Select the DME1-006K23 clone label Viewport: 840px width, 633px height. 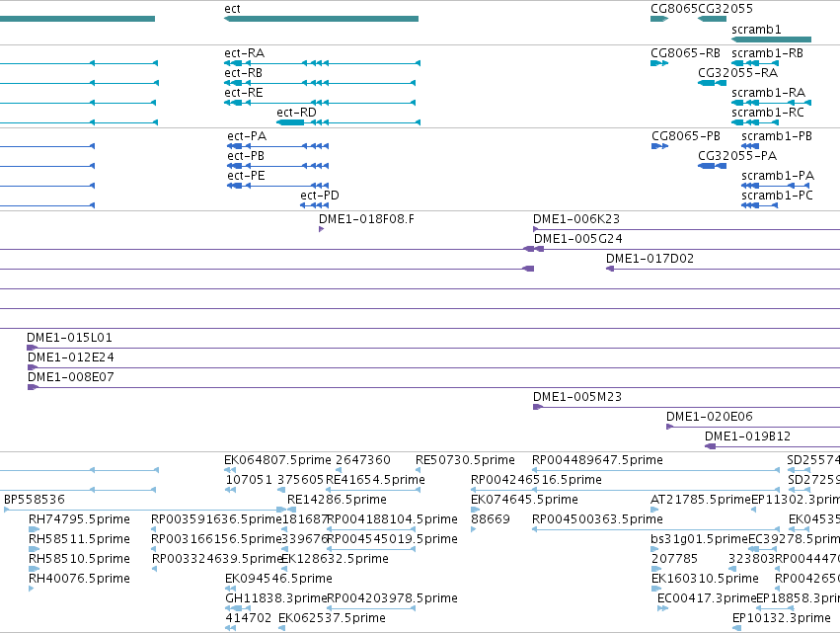pos(576,219)
